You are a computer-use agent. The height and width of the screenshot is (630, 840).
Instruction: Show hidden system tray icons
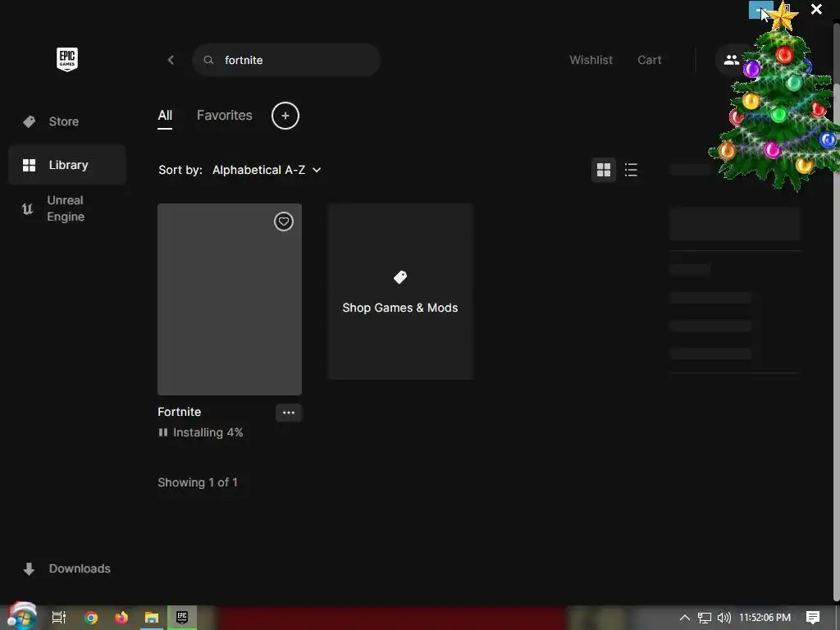685,618
